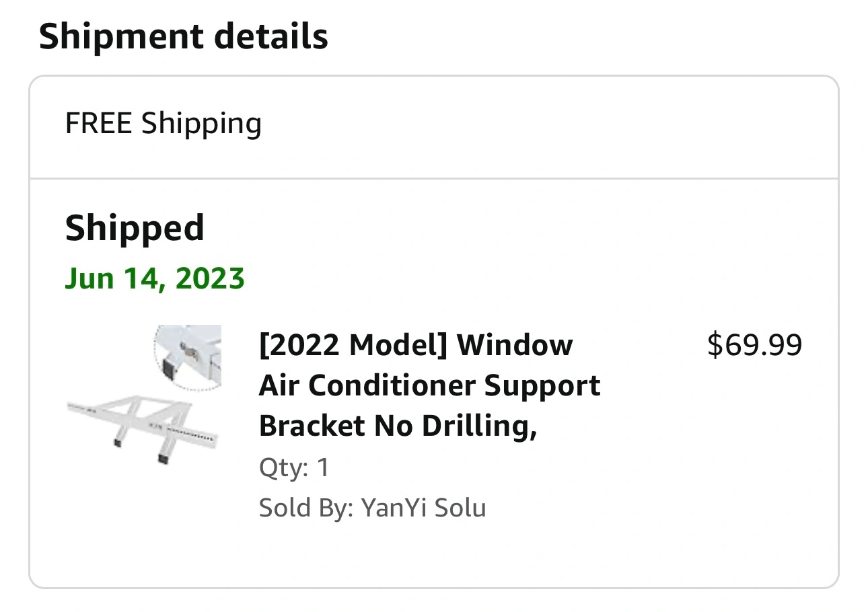Click the word details in the heading
Screen dimensions: 868x612
[x=272, y=36]
